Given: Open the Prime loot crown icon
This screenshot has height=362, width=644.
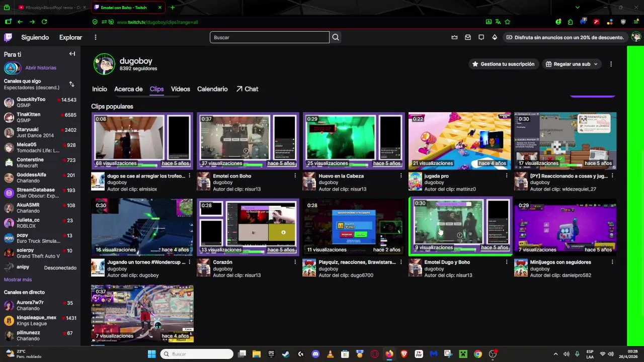Looking at the screenshot, I should pos(455,37).
